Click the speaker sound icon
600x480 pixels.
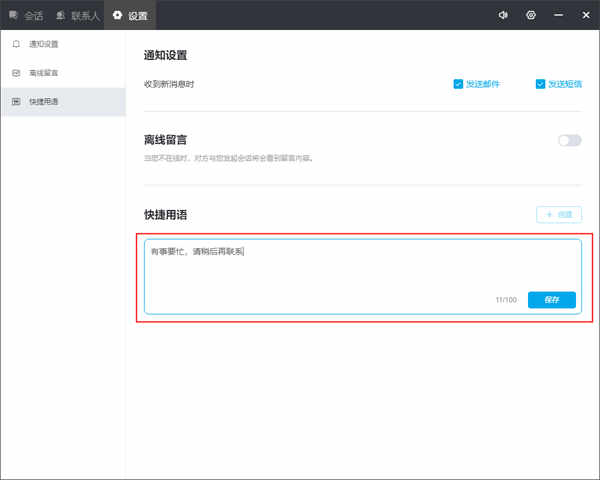[x=503, y=15]
